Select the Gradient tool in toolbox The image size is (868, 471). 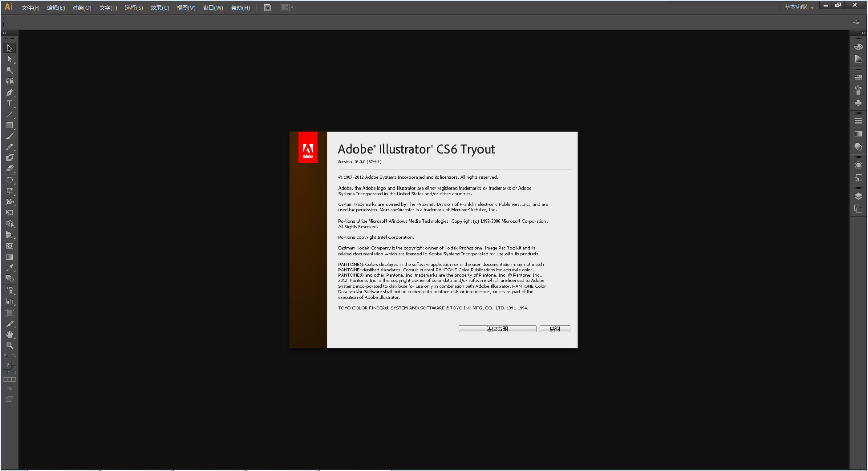click(10, 257)
